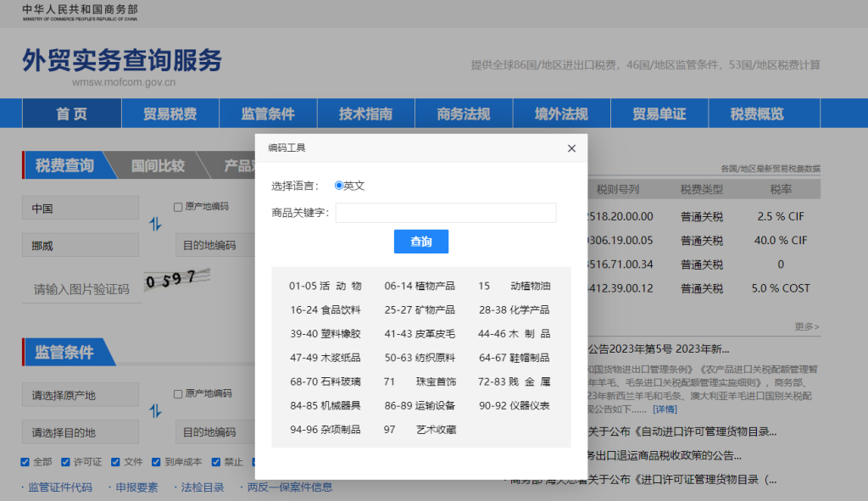Screen dimensions: 868x501
Task: Open category 68-70 石料玻璃
Action: 325,381
